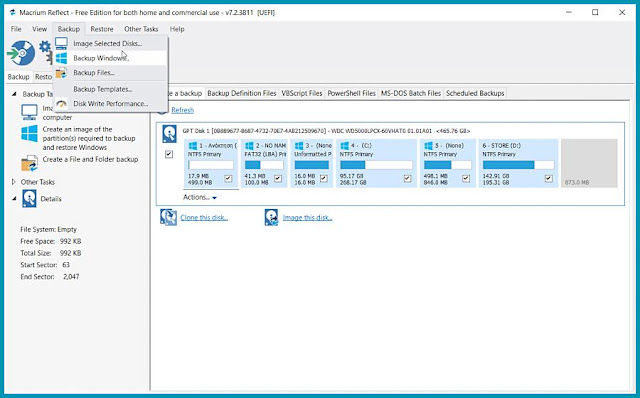Viewport: 640px width, 398px height.
Task: Click Windows icon for Windows partition image
Action: [29, 133]
